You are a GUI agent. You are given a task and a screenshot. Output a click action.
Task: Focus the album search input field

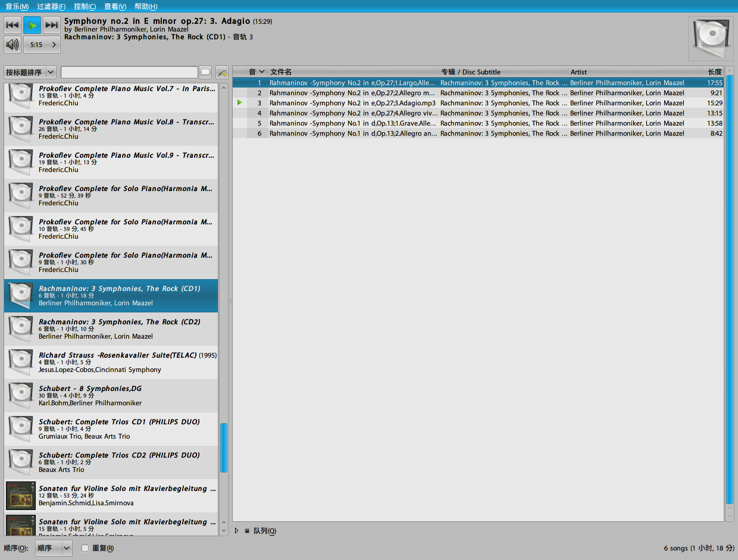click(x=129, y=72)
